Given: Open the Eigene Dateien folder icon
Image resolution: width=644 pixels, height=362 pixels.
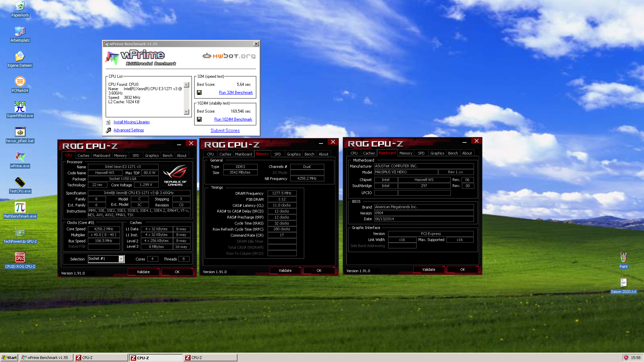Looking at the screenshot, I should click(x=20, y=59).
